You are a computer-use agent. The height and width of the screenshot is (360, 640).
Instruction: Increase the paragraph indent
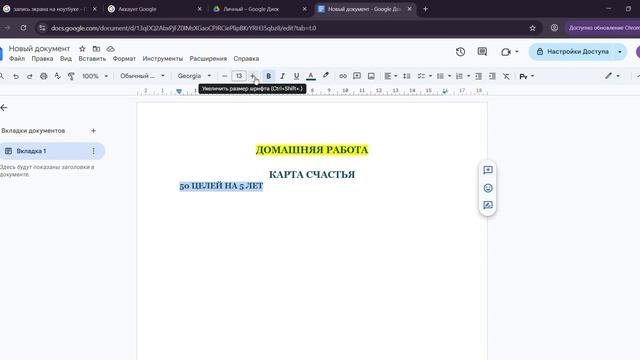pos(492,76)
